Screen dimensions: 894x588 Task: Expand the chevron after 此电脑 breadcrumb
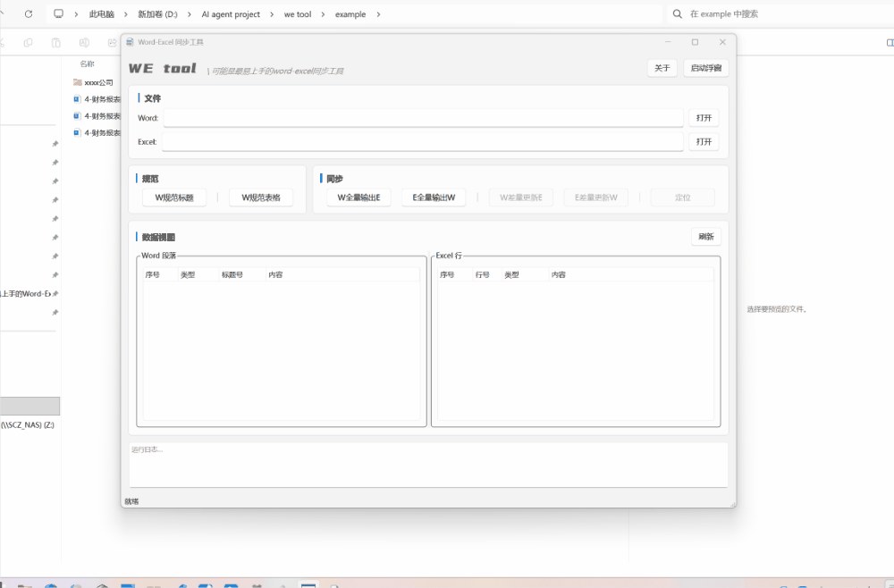pos(126,14)
